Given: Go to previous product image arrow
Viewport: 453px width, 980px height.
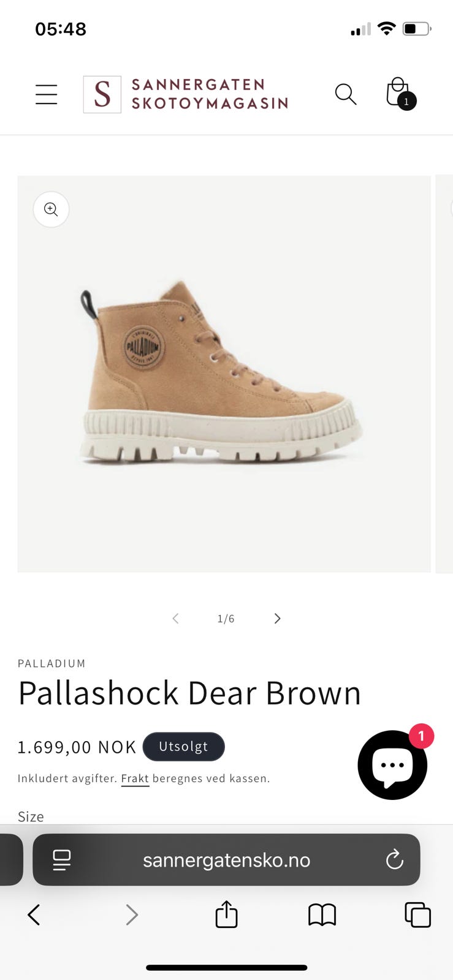Looking at the screenshot, I should pyautogui.click(x=175, y=619).
